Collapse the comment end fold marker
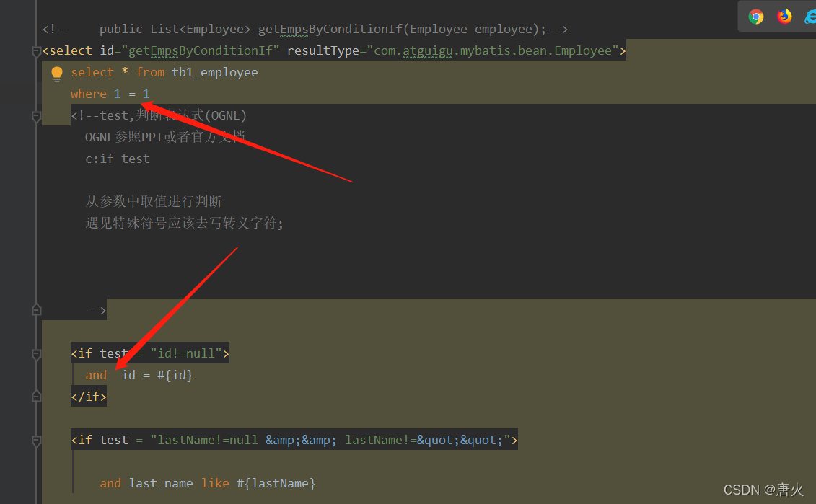Viewport: 816px width, 504px height. pos(36,310)
